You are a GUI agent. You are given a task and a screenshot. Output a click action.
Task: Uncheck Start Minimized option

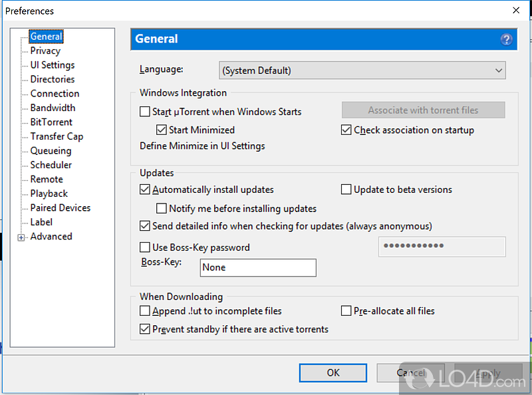point(162,130)
